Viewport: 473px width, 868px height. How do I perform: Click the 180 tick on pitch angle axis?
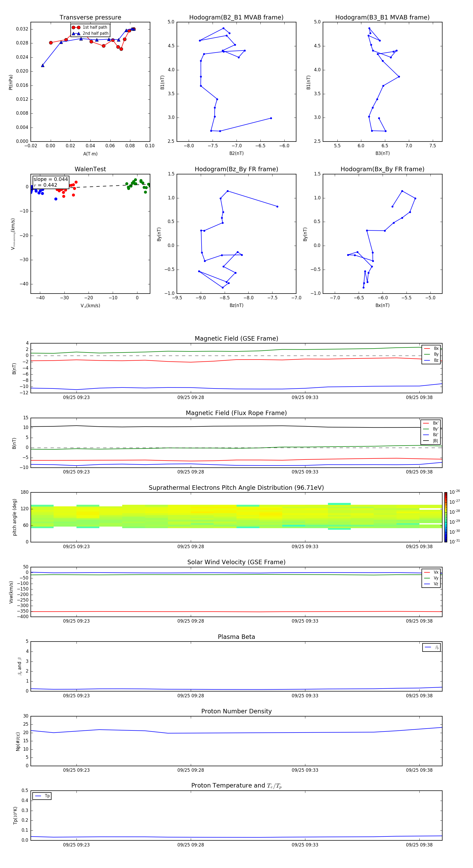25,492
